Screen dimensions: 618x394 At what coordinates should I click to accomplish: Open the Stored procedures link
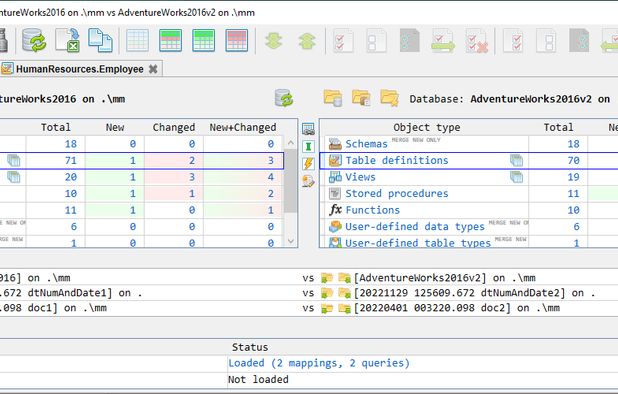[x=397, y=193]
